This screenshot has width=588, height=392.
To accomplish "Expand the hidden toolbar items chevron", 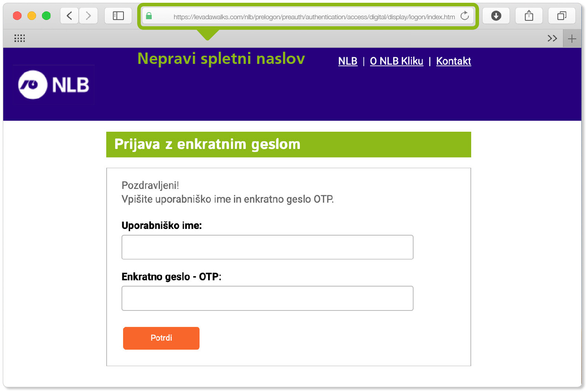I will [x=552, y=38].
